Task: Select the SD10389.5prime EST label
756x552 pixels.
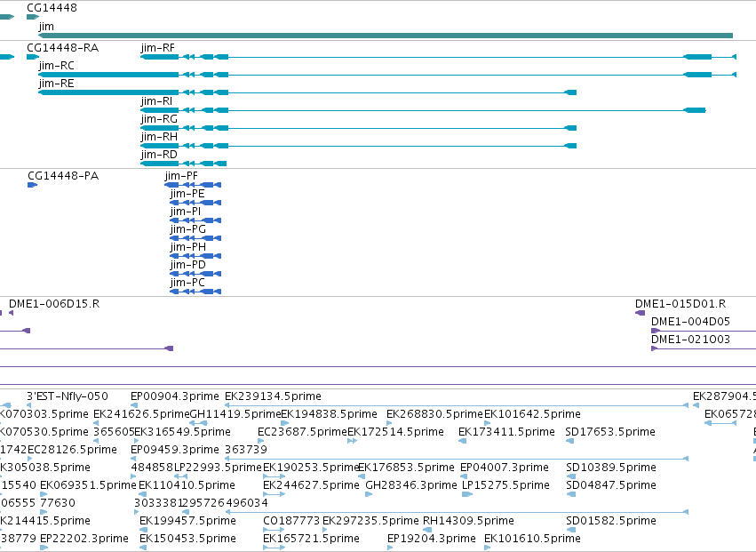Action: [611, 468]
